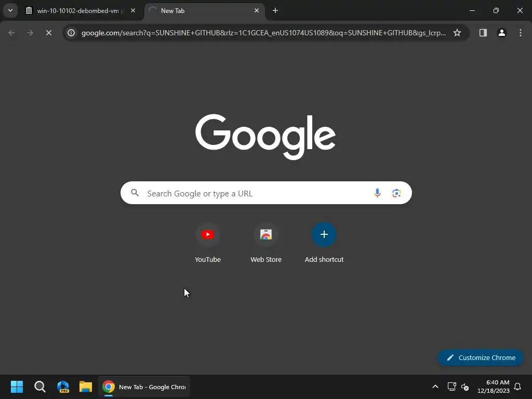Open the tab search dropdown arrow
The width and height of the screenshot is (532, 399).
pos(10,10)
